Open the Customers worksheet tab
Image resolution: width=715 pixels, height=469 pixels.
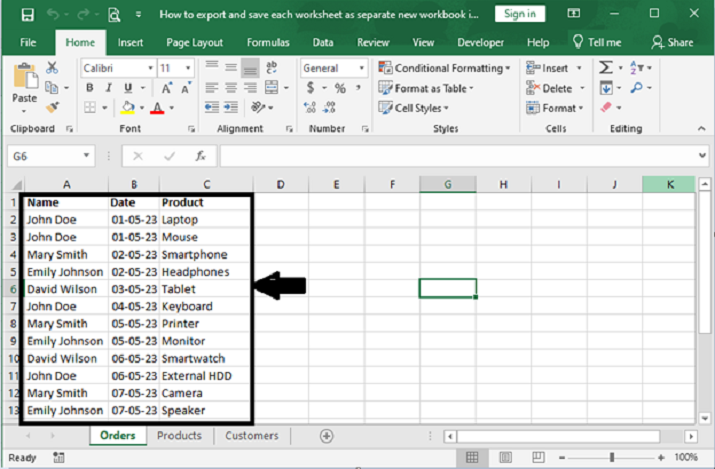click(252, 436)
